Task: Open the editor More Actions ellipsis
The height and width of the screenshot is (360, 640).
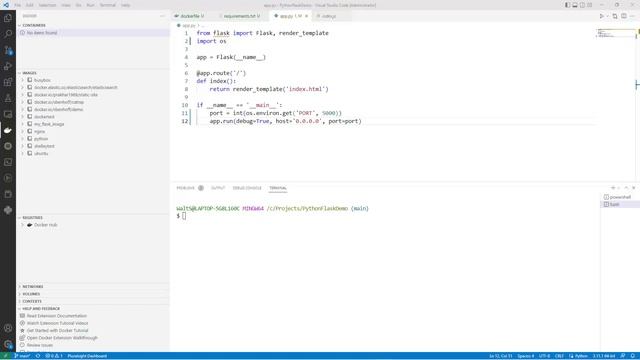Action: (x=633, y=16)
